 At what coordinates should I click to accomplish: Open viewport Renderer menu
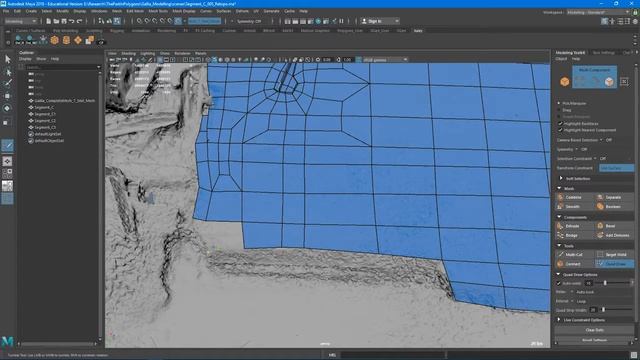(182, 53)
